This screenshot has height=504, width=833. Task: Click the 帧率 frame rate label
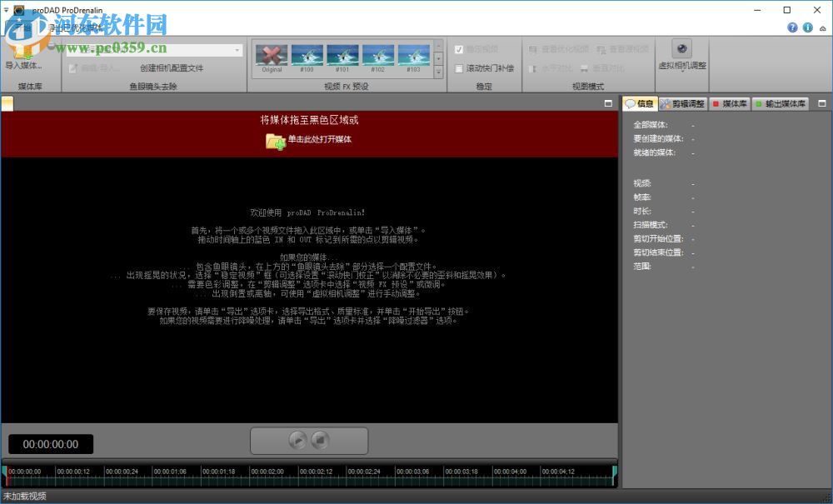[x=641, y=197]
